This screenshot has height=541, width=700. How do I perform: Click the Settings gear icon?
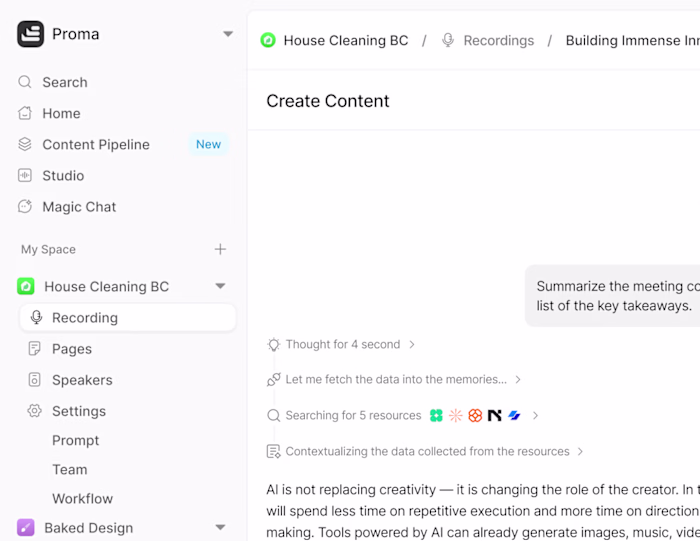(34, 411)
